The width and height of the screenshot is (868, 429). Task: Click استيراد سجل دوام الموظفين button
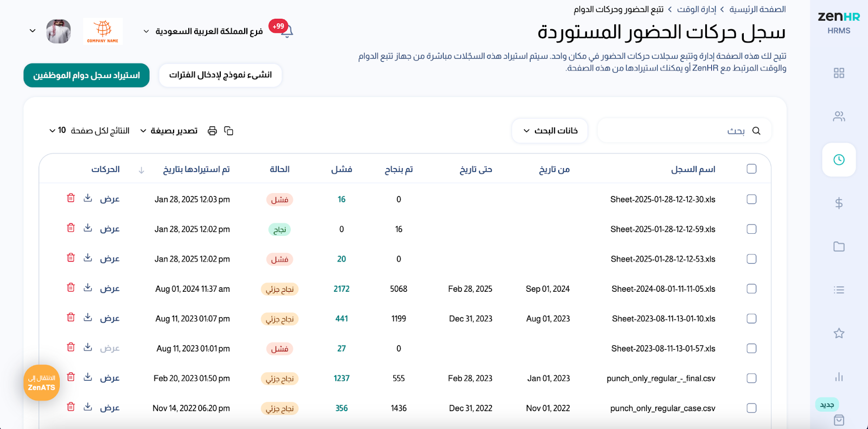tap(86, 75)
